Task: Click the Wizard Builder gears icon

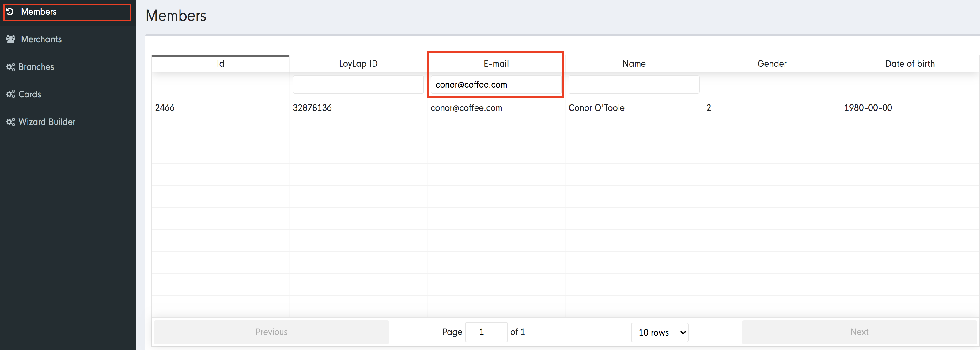Action: [11, 122]
